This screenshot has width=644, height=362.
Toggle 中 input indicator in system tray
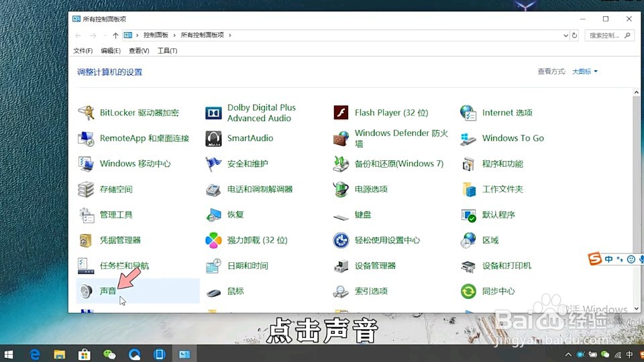(x=630, y=355)
